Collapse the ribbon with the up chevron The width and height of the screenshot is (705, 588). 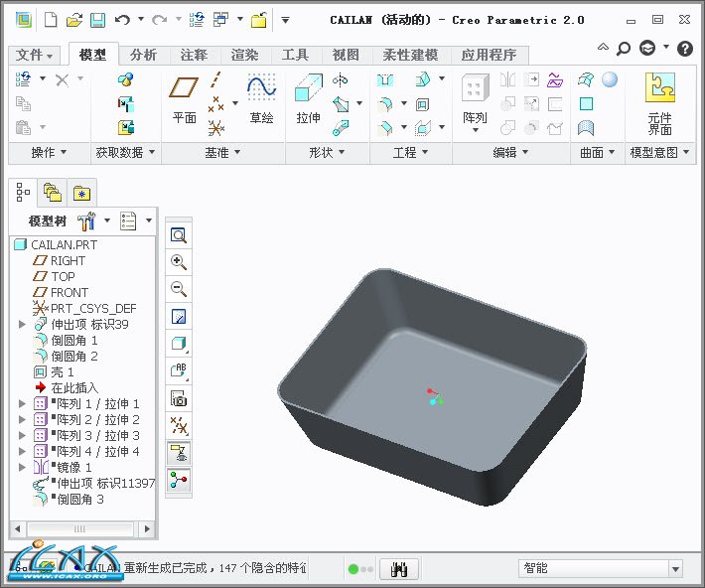[603, 47]
